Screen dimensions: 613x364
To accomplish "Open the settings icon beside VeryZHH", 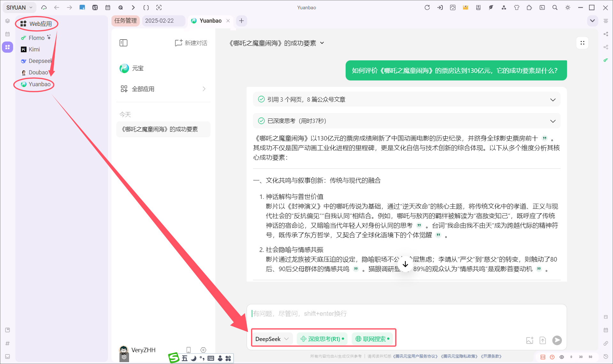I will pyautogui.click(x=203, y=350).
